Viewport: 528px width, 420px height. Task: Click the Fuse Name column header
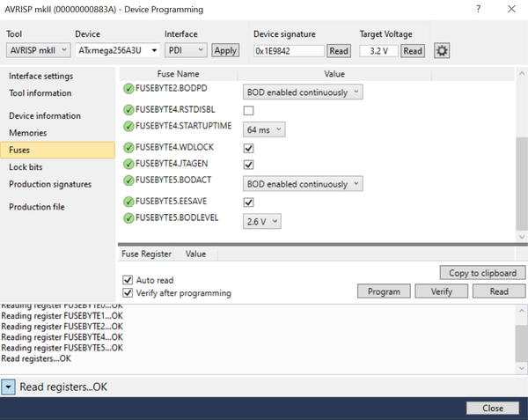click(x=178, y=74)
